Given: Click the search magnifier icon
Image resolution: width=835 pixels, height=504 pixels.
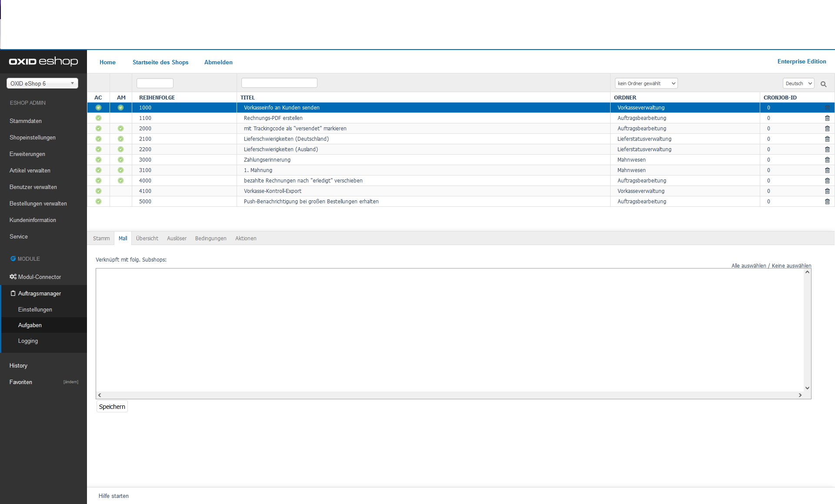Looking at the screenshot, I should pyautogui.click(x=823, y=84).
